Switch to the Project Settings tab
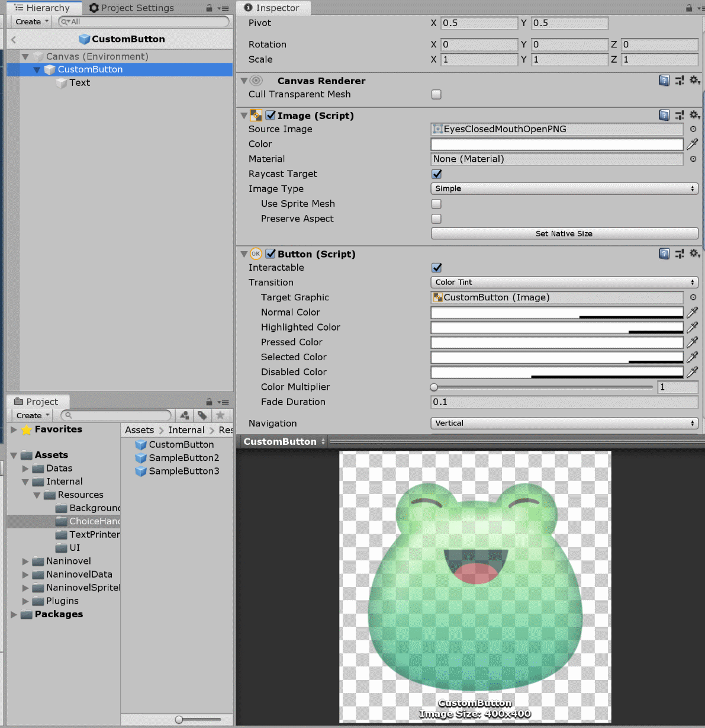Screen dimensions: 705x728 [131, 8]
